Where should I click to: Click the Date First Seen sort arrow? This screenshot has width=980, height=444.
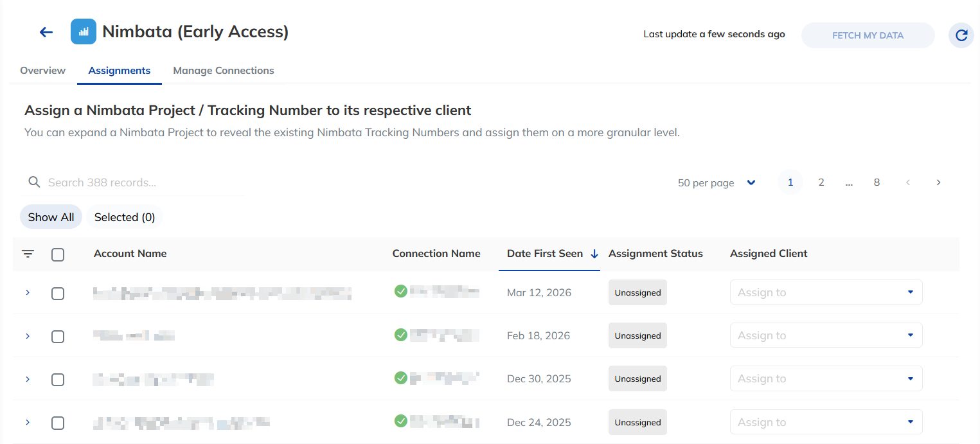594,254
